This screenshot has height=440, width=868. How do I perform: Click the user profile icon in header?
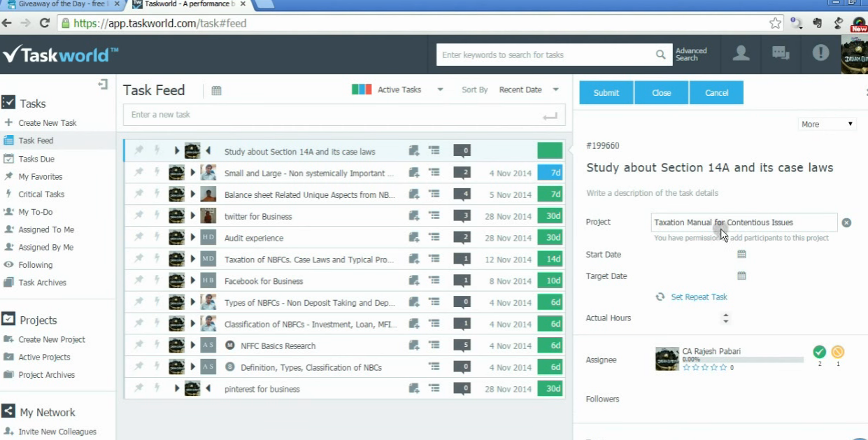click(x=741, y=54)
